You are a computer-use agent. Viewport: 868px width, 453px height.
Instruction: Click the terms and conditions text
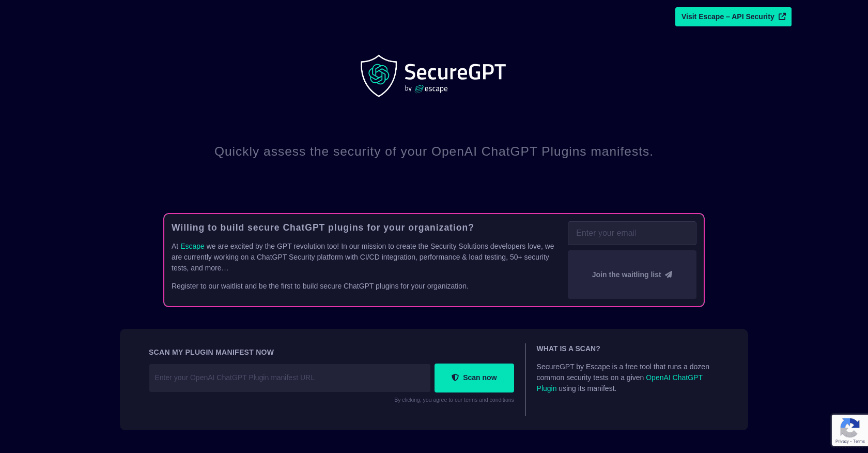[x=488, y=400]
